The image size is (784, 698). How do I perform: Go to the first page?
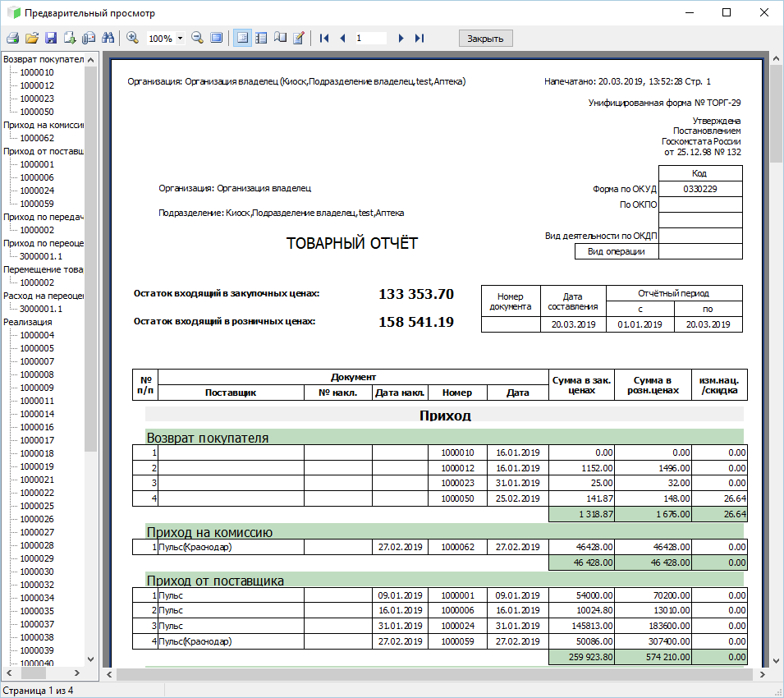[x=324, y=38]
